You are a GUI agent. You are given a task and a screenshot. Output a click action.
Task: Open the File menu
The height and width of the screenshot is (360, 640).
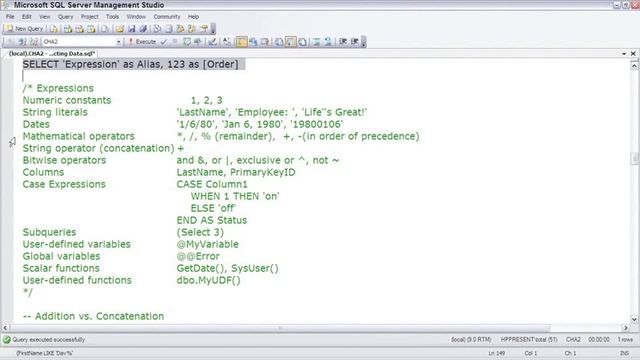10,17
